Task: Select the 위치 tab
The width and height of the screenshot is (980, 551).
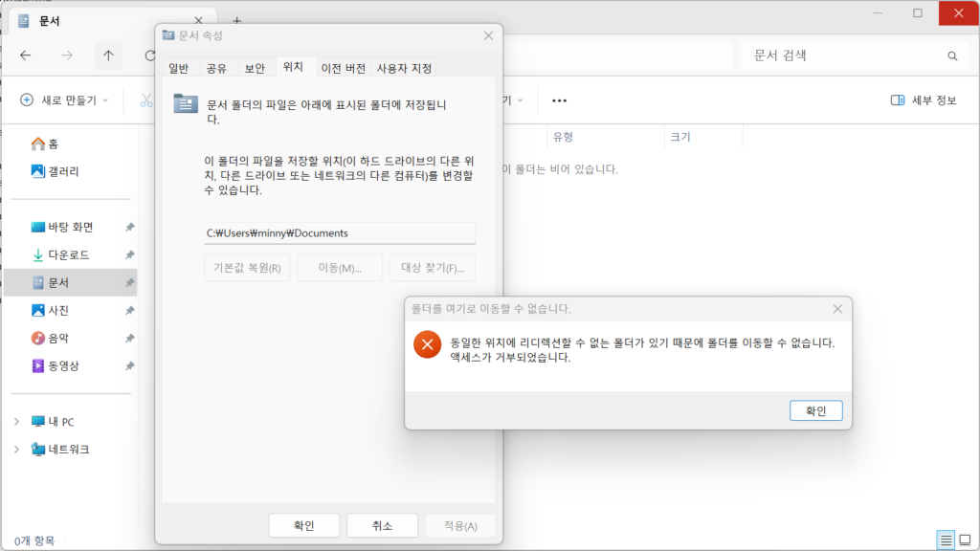Action: point(293,67)
